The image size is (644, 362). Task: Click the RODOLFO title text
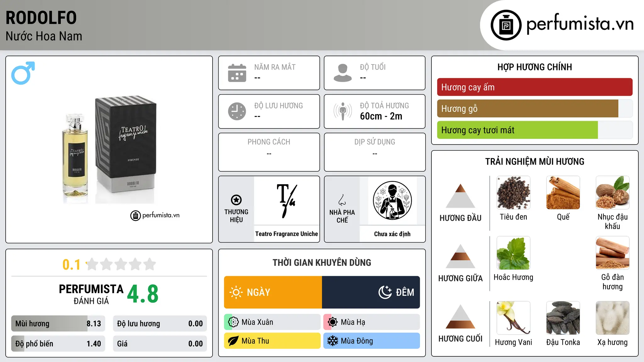[41, 18]
